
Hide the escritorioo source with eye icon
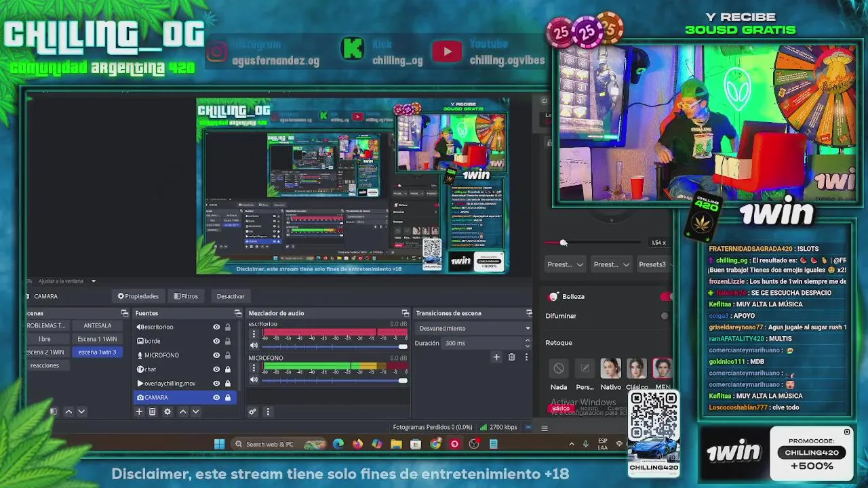216,327
